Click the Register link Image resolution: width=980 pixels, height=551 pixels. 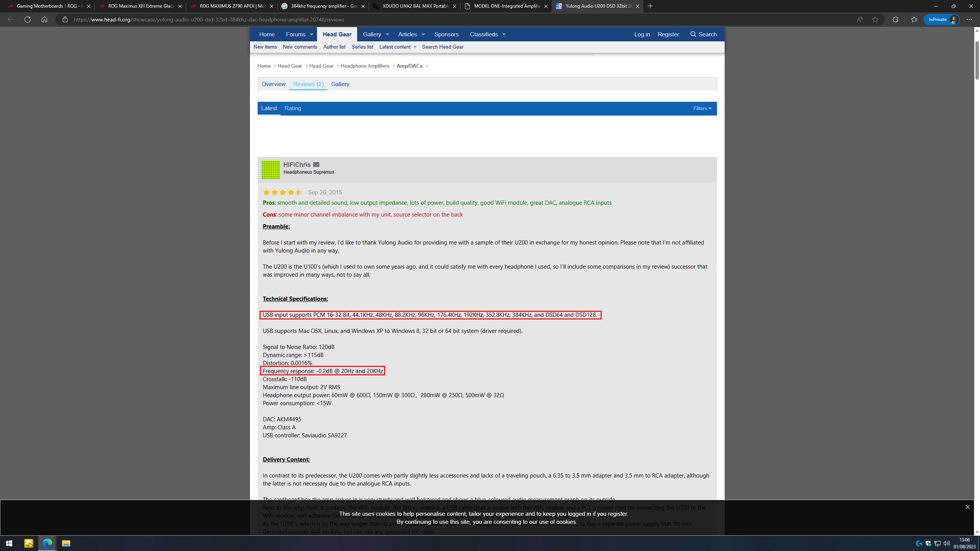coord(668,34)
